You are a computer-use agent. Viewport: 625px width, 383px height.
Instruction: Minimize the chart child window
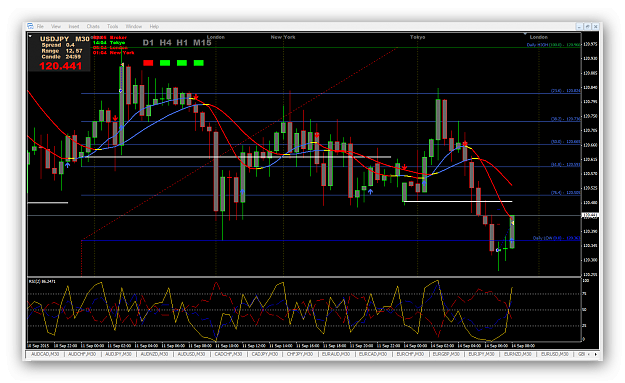579,26
